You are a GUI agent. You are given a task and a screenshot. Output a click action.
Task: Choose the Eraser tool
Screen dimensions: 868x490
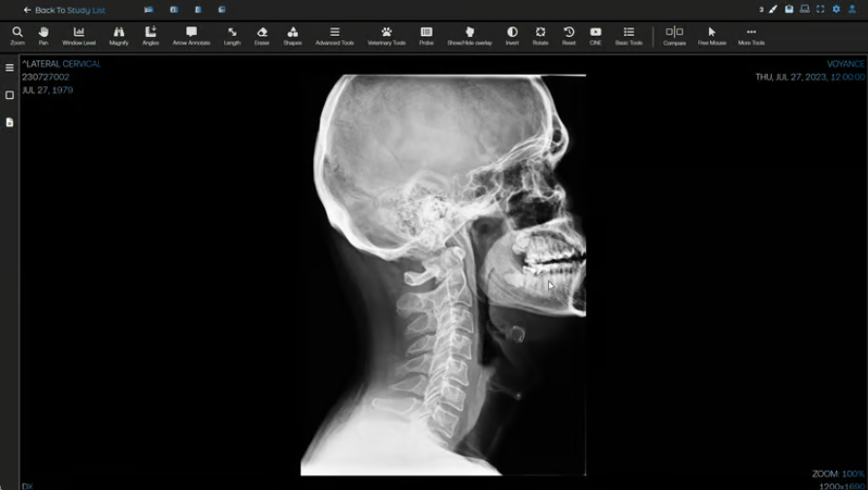(x=262, y=36)
